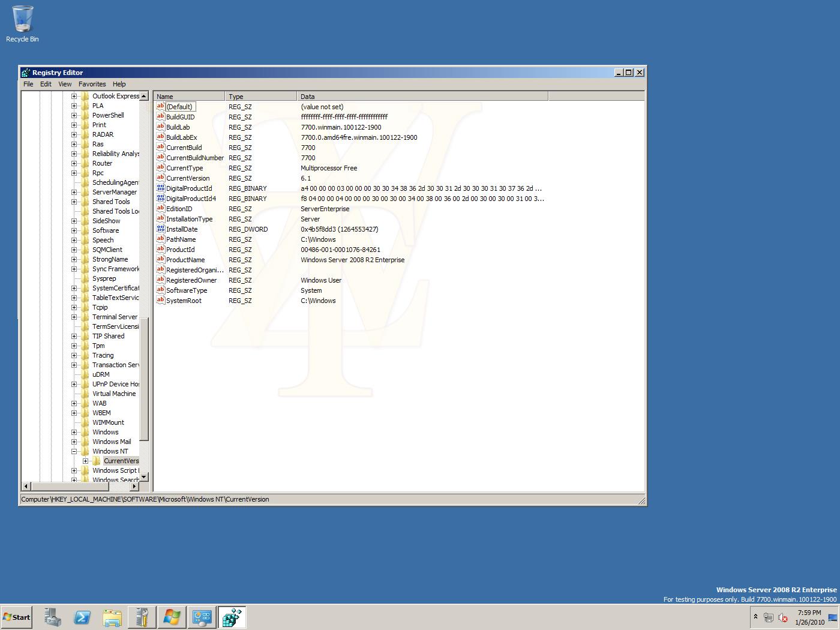Viewport: 840px width, 630px height.
Task: Click the BuildGUID string value icon
Action: [x=160, y=116]
